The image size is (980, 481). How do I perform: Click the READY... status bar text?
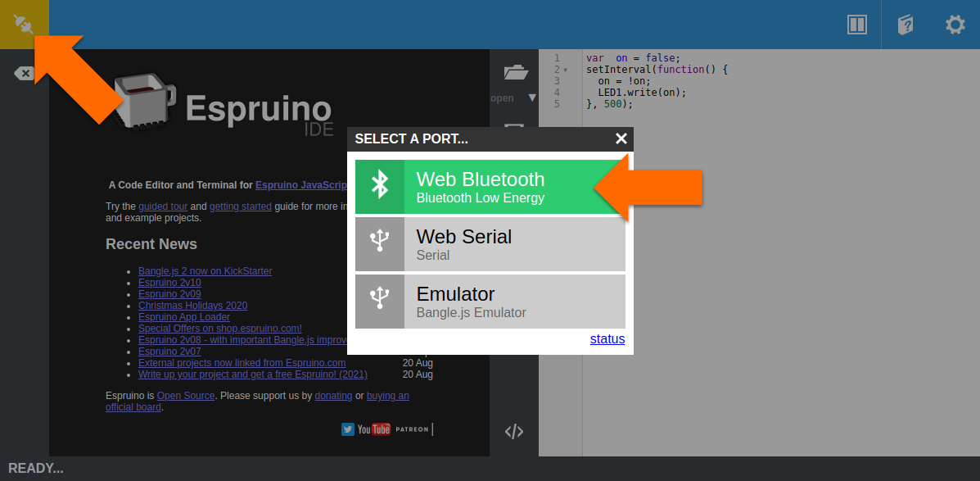[x=36, y=469]
